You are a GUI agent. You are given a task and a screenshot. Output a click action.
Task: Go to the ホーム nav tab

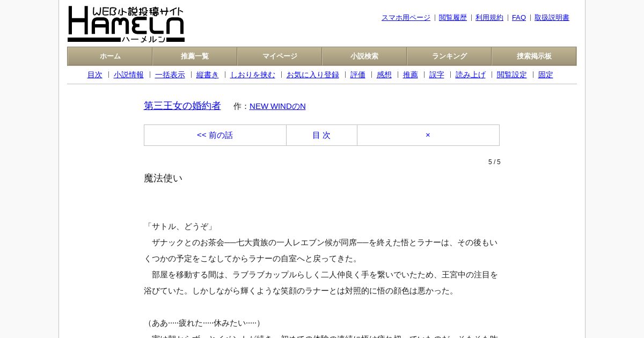[110, 56]
